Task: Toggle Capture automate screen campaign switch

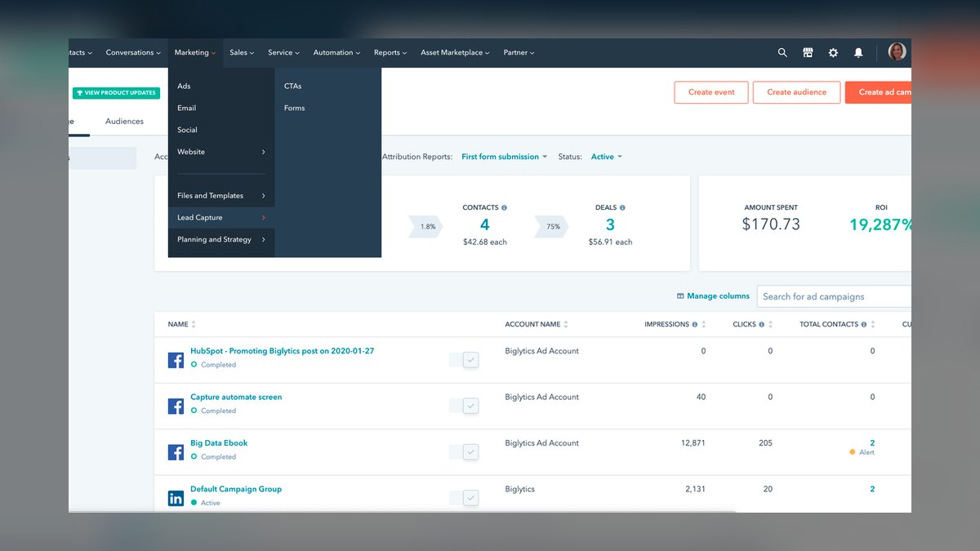Action: pos(464,406)
